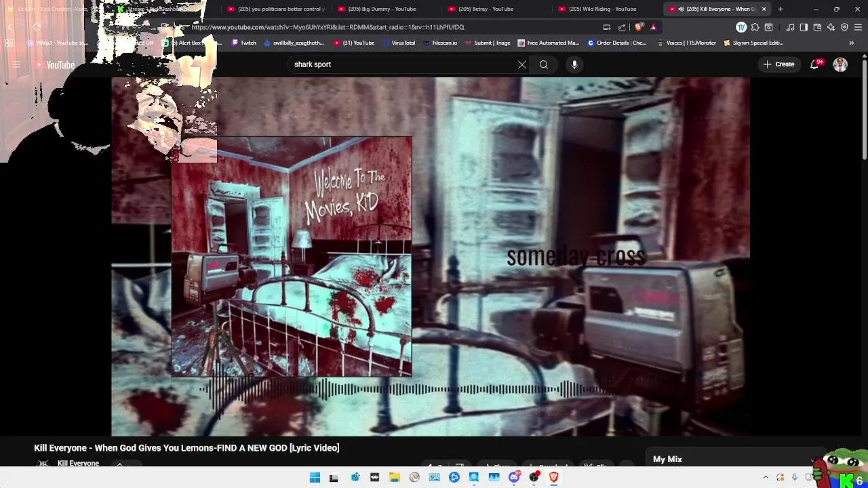Click the search magnifier button

click(544, 64)
